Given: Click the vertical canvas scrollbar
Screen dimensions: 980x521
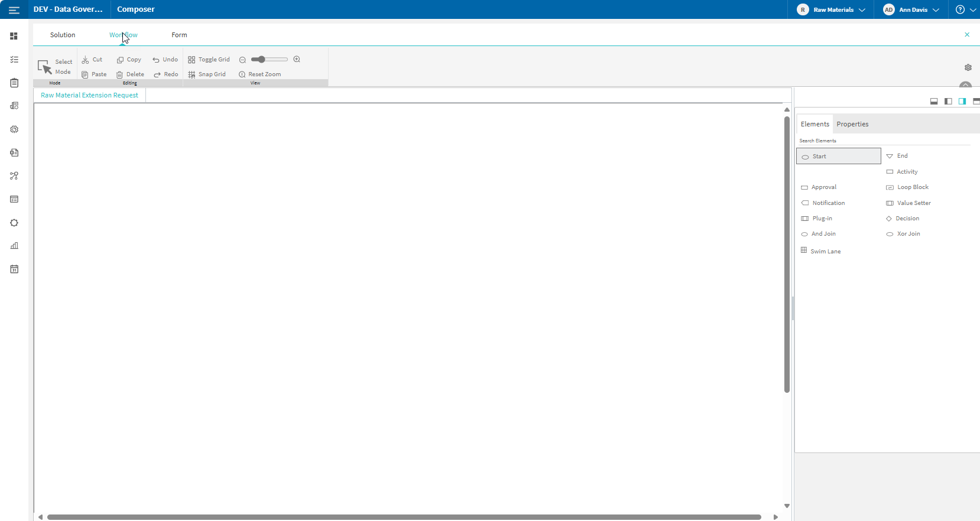Looking at the screenshot, I should pos(787,254).
